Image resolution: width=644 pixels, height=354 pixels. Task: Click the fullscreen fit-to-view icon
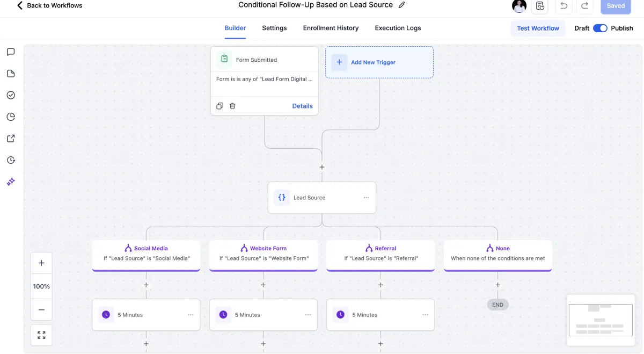coord(41,335)
